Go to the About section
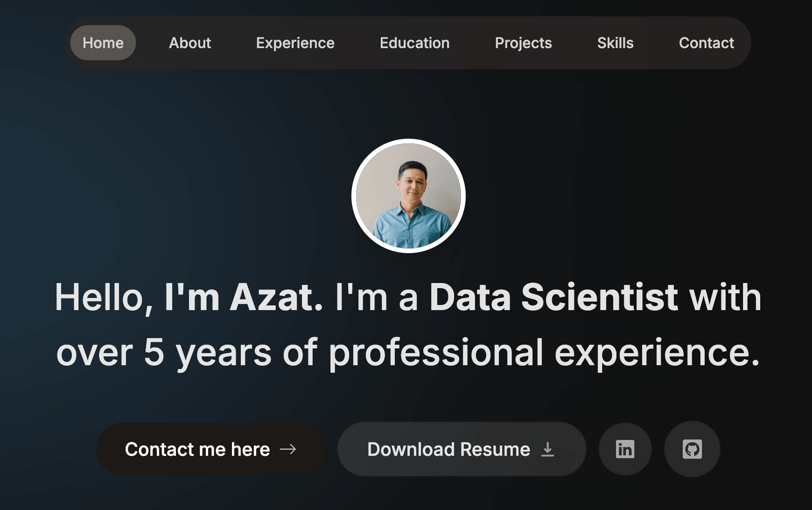The width and height of the screenshot is (812, 510). click(x=190, y=43)
